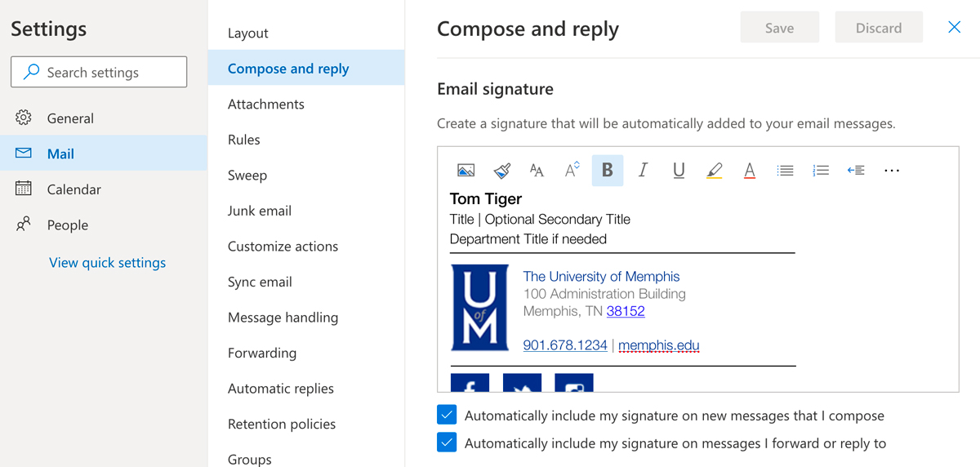980x467 pixels.
Task: Pick the text highlight color tool
Action: (715, 171)
